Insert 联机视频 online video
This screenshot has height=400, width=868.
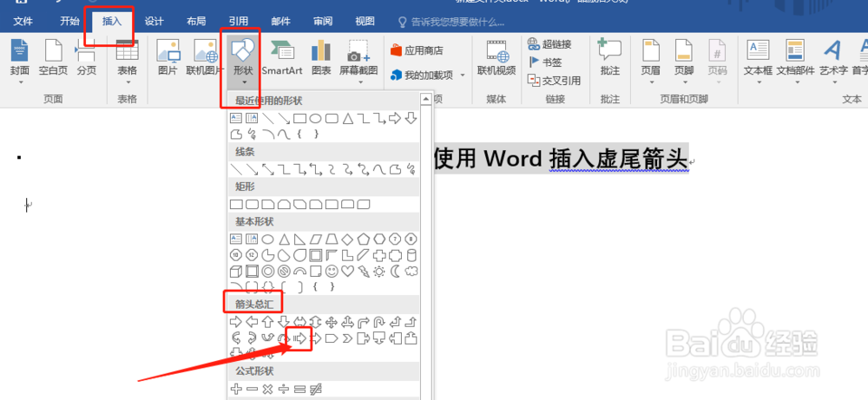pyautogui.click(x=496, y=58)
